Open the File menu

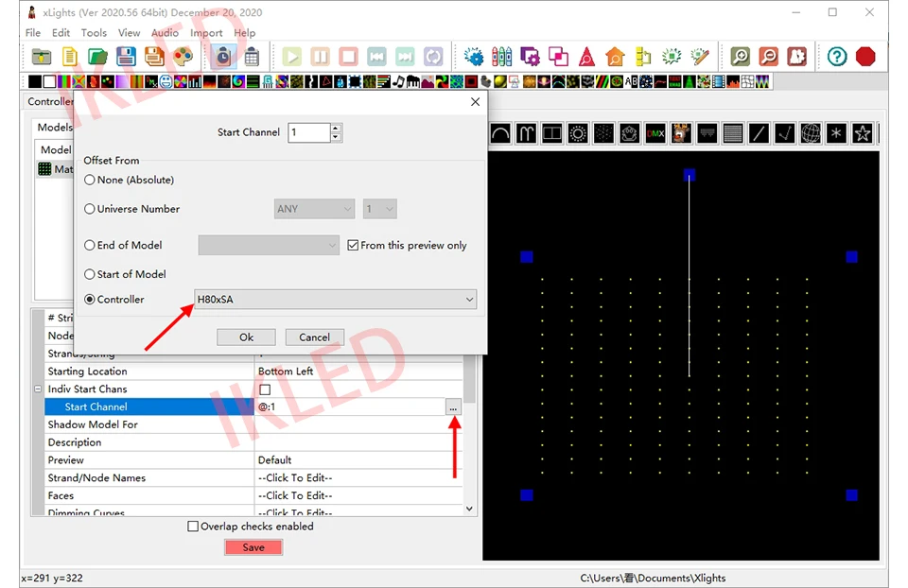33,33
